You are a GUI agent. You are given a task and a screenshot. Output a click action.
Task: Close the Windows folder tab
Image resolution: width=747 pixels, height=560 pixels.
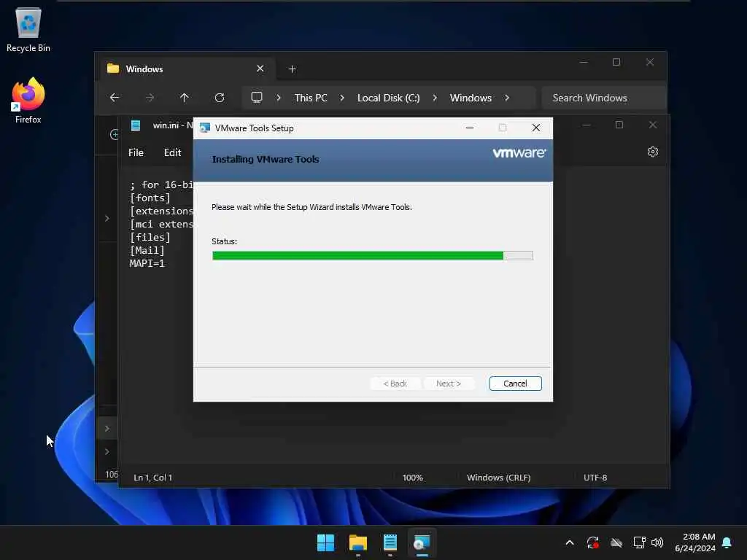click(x=260, y=69)
